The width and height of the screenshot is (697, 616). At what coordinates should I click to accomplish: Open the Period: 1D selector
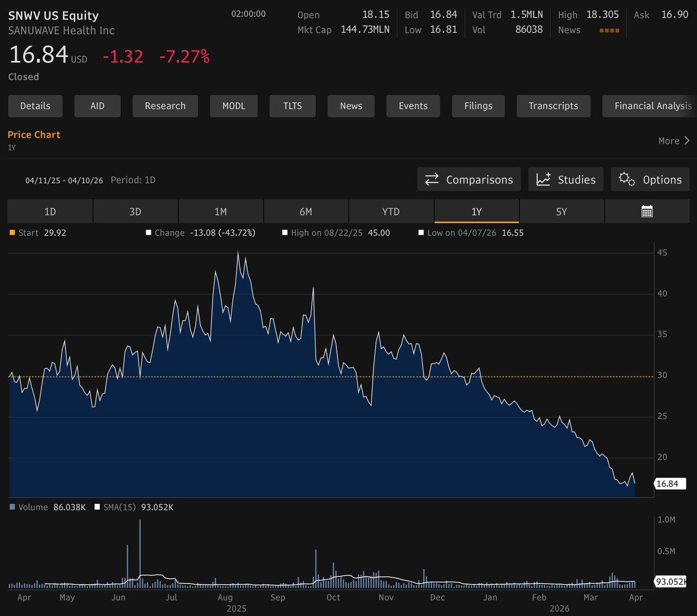pos(133,180)
